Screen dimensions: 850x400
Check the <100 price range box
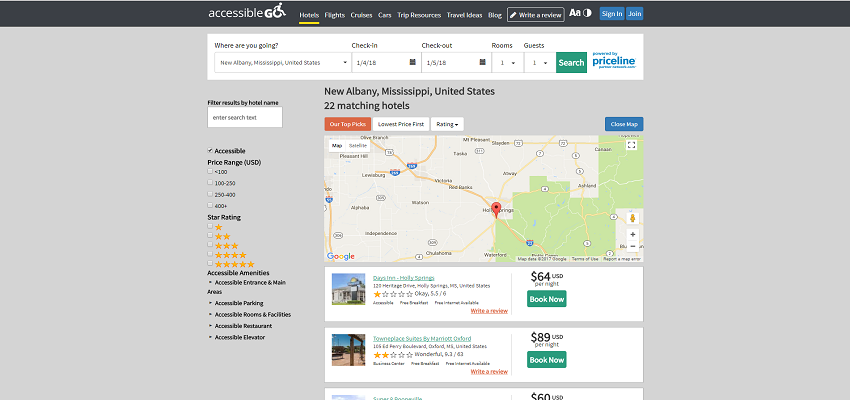210,171
